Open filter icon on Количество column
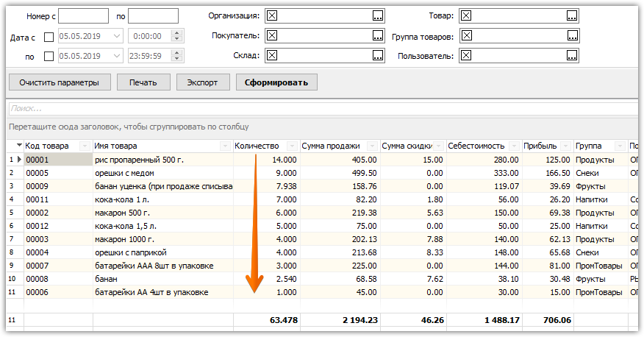 (292, 146)
